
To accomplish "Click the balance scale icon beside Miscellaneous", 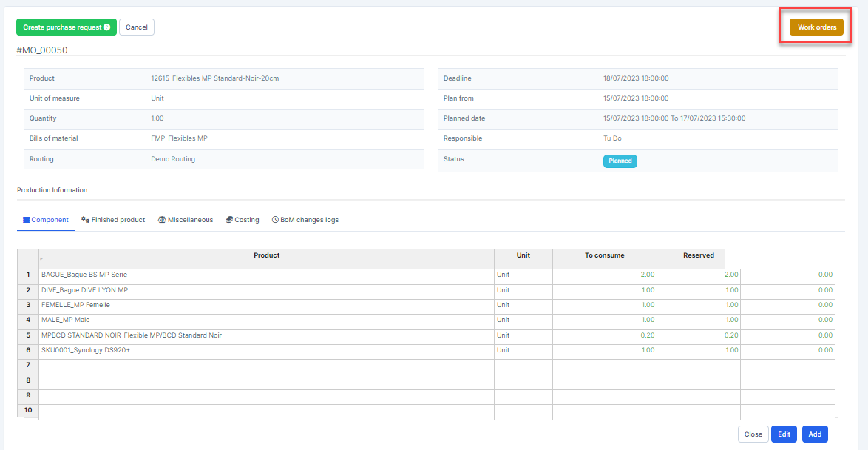I will [162, 220].
